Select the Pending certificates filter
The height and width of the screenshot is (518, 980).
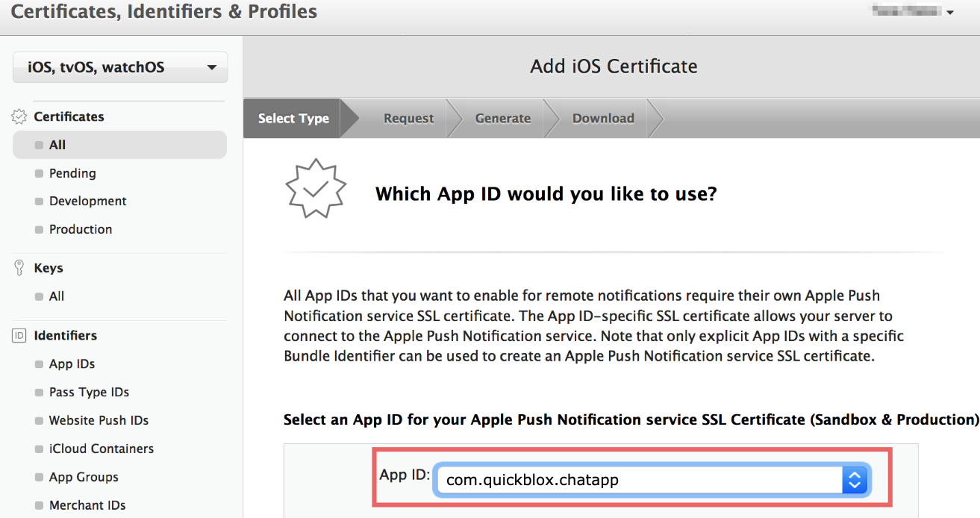click(71, 173)
